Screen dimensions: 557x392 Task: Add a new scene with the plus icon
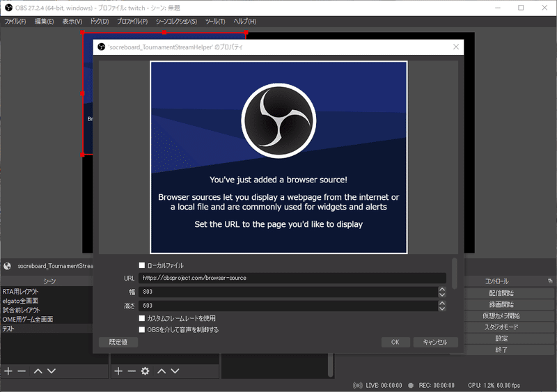8,371
